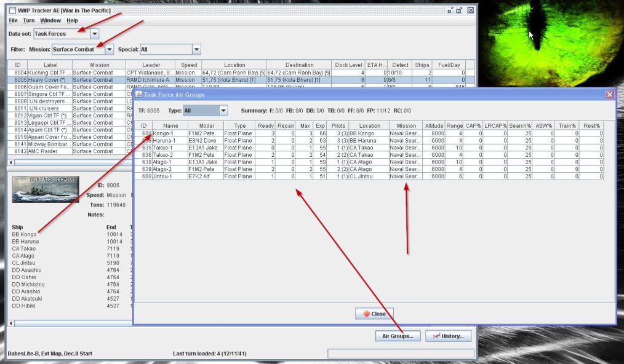Expand the Type dropdown in Air Groups dialog
This screenshot has width=624, height=364.
(223, 111)
